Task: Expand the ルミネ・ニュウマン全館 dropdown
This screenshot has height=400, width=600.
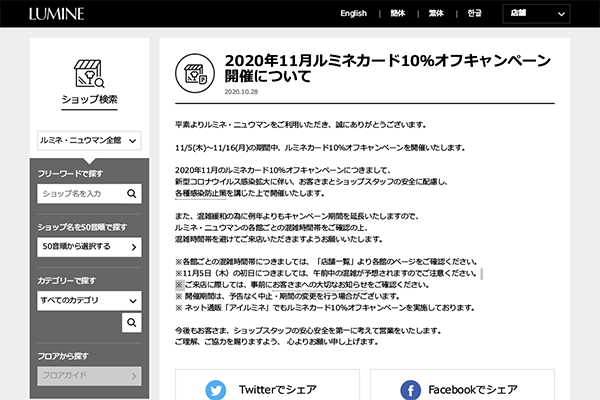Action: [x=89, y=140]
